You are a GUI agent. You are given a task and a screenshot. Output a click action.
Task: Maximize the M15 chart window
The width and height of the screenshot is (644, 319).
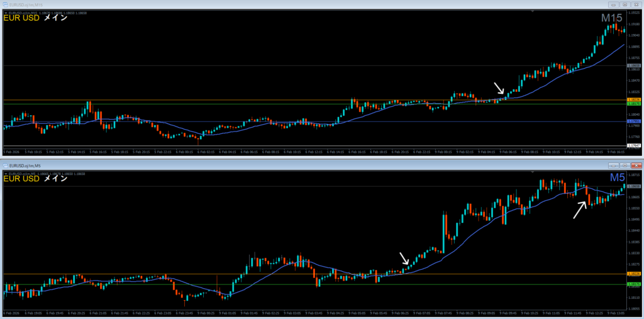[x=623, y=4]
